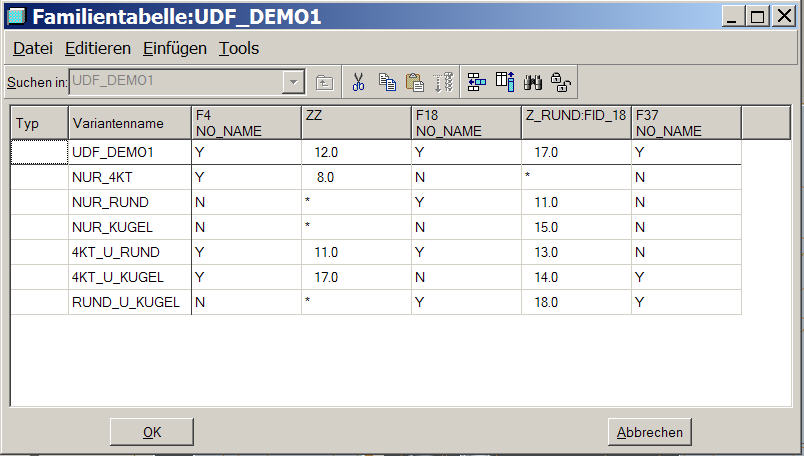Click the Variantenname column header
Image resolution: width=804 pixels, height=456 pixels.
click(130, 123)
